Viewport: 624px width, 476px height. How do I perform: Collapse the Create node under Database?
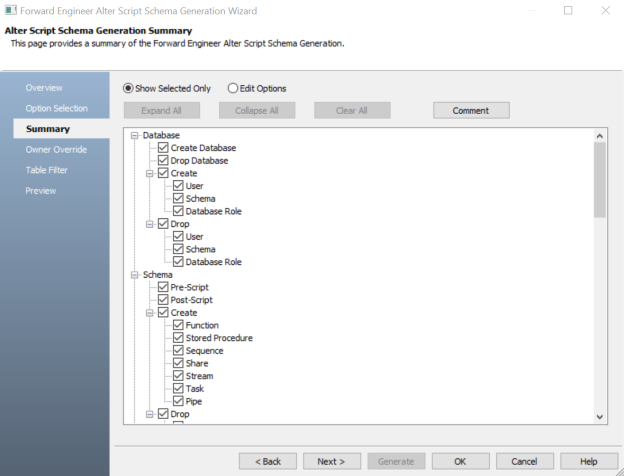pyautogui.click(x=149, y=174)
